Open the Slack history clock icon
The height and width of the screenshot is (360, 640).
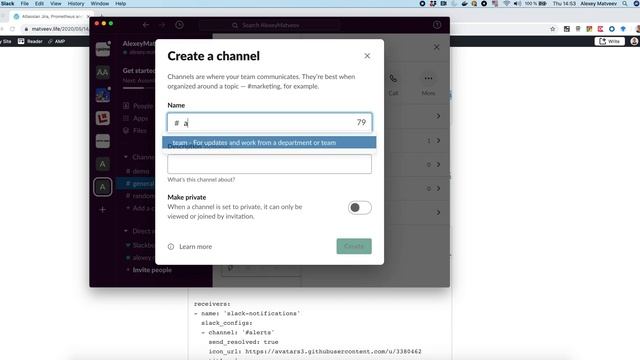179,25
